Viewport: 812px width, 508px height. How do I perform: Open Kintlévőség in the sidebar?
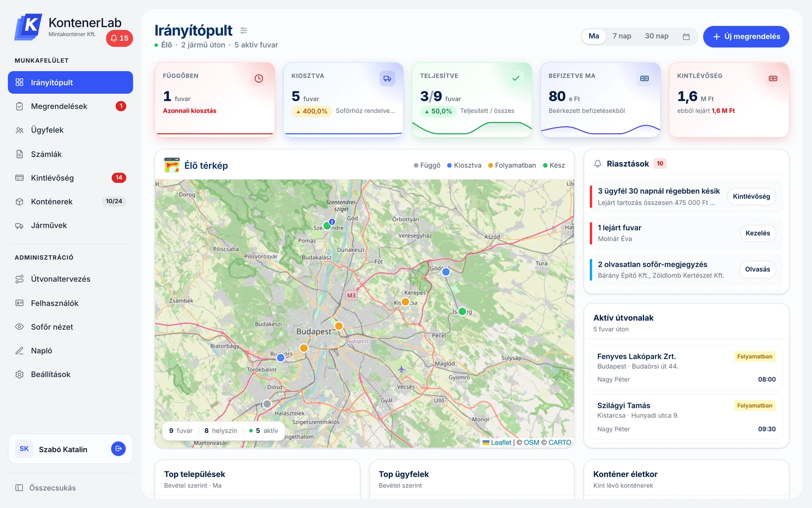click(71, 178)
